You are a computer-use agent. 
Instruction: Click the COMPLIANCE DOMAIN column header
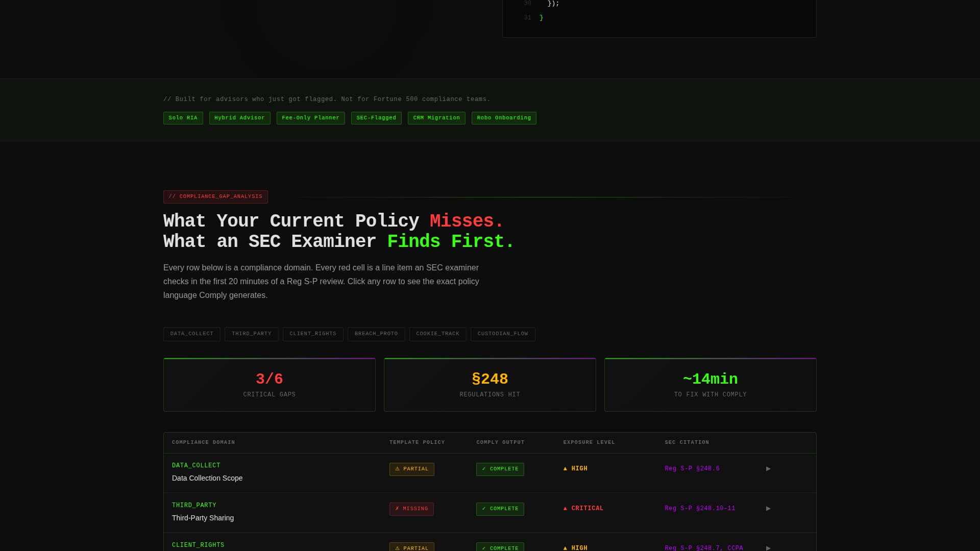click(204, 443)
